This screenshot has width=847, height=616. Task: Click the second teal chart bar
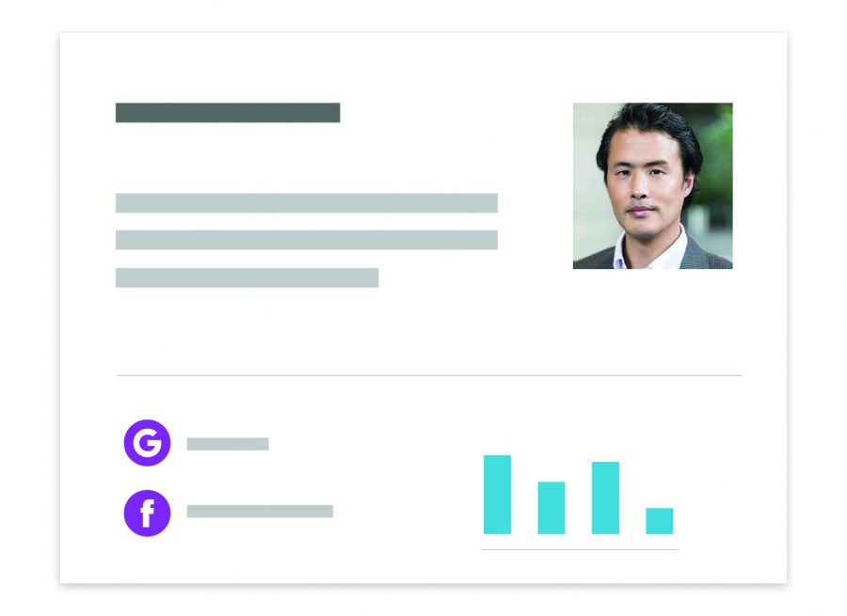[x=551, y=508]
